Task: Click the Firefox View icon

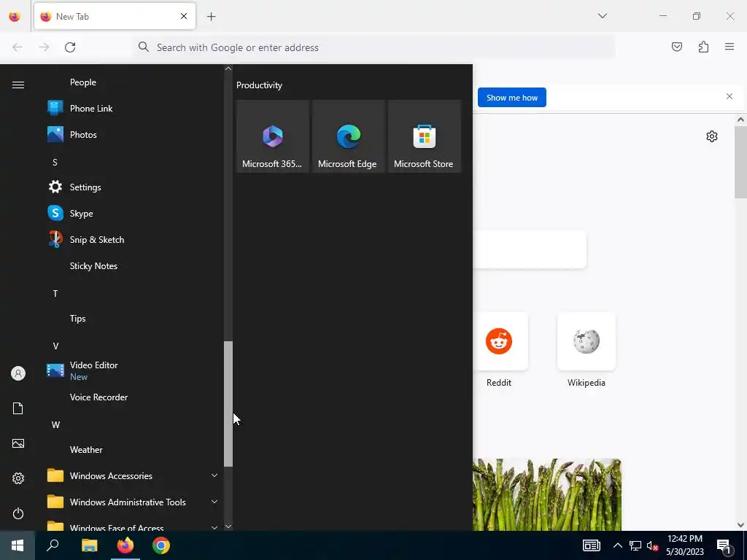Action: click(15, 17)
